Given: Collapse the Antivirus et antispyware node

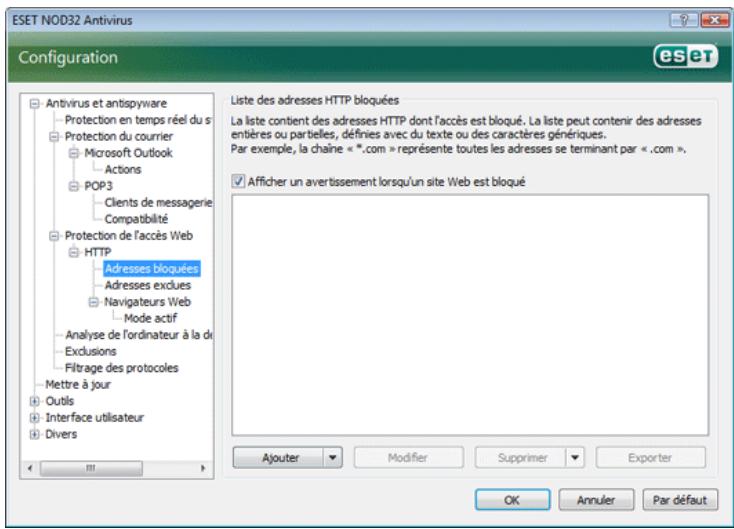Looking at the screenshot, I should [x=34, y=103].
